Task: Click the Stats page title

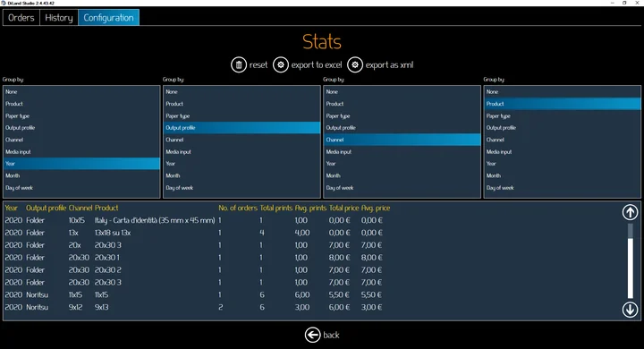Action: (322, 41)
